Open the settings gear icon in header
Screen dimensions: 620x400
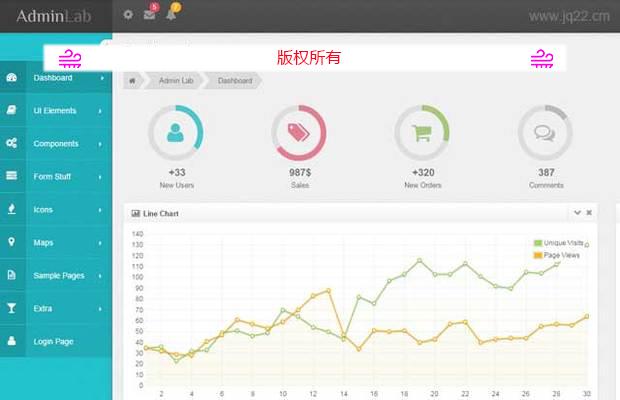pos(127,15)
